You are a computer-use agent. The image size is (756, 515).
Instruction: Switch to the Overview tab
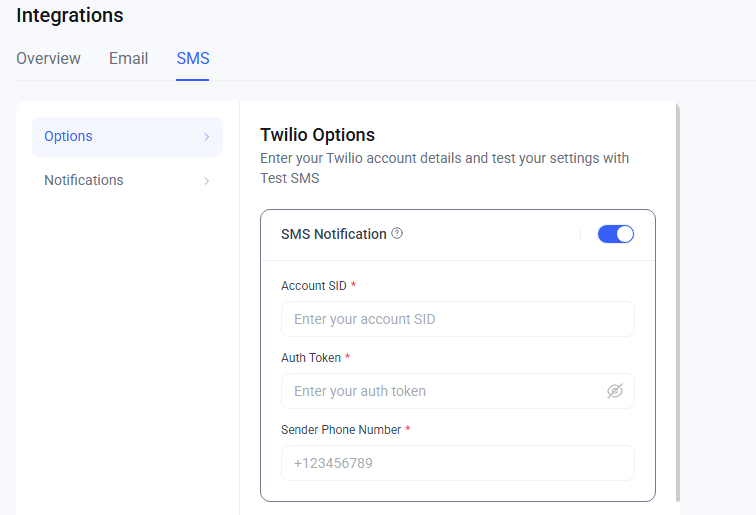48,58
